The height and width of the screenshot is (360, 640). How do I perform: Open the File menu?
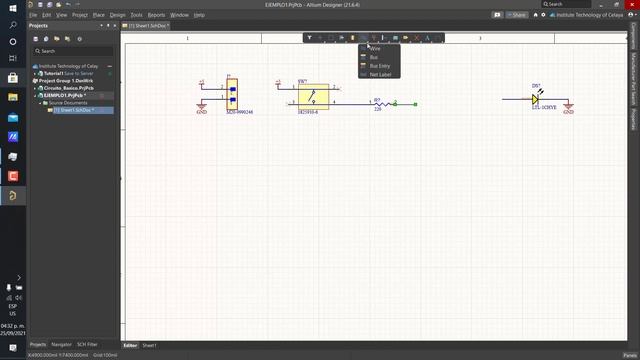(33, 15)
